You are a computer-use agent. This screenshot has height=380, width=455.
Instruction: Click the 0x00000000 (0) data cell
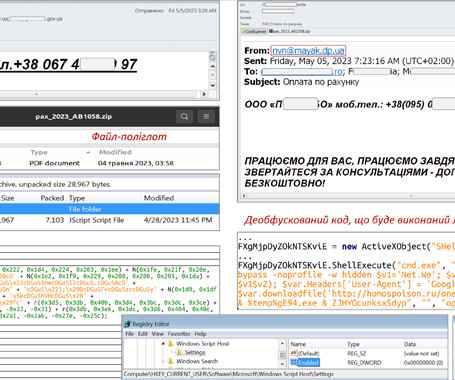tap(423, 362)
